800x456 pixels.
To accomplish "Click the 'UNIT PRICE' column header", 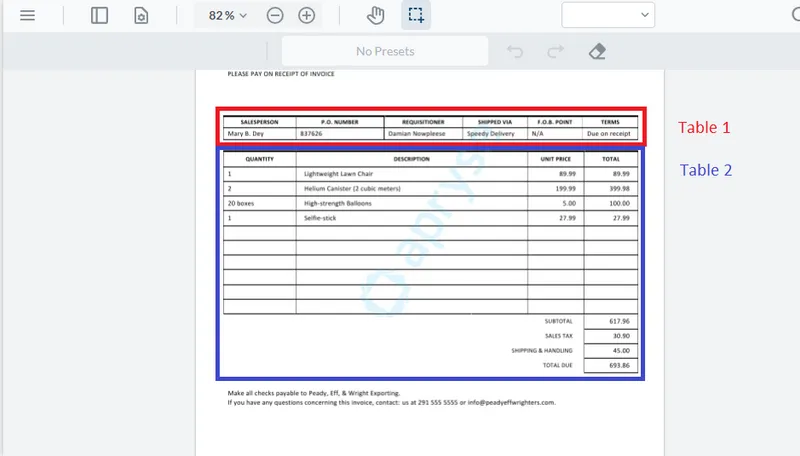I will pos(556,159).
